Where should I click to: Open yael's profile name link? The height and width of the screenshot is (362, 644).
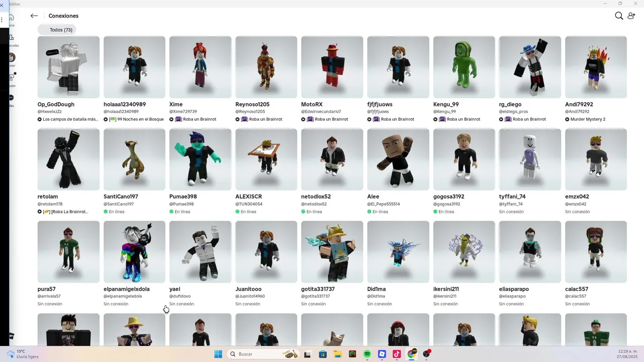pyautogui.click(x=175, y=289)
